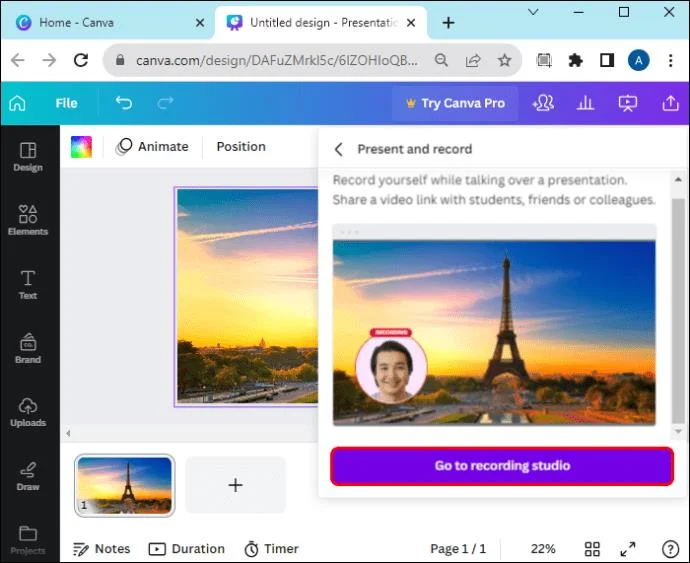Go back from Present and record panel
Viewport: 690px width, 563px height.
coord(338,149)
